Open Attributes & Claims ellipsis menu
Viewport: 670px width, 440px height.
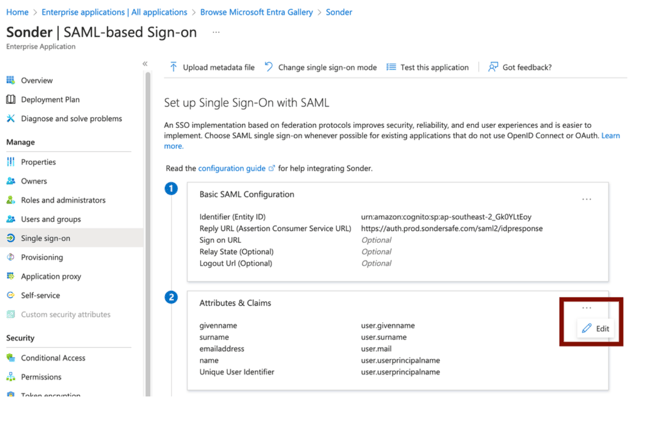[x=587, y=308]
